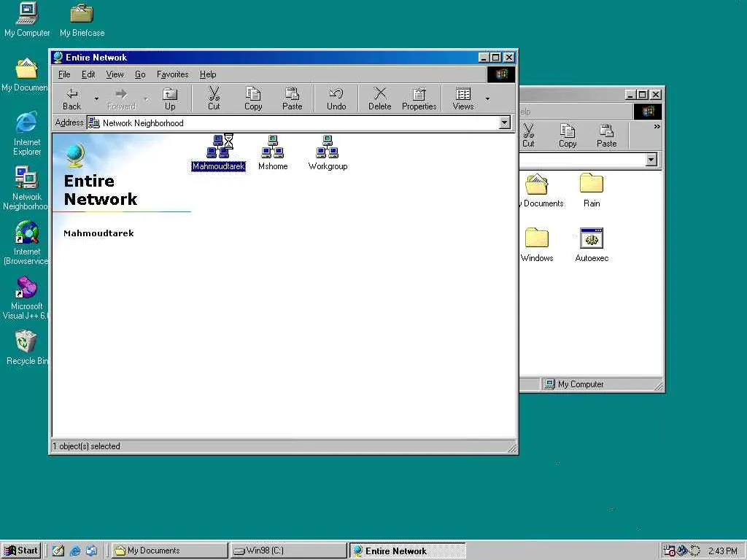Screen dimensions: 747x560
Task: Select the Workgroup network icon
Action: (328, 152)
